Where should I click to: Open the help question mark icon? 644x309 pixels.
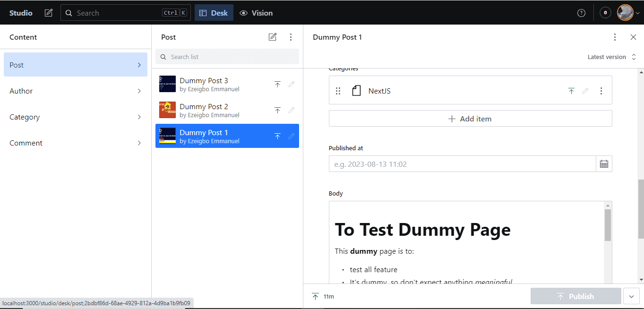pos(581,13)
